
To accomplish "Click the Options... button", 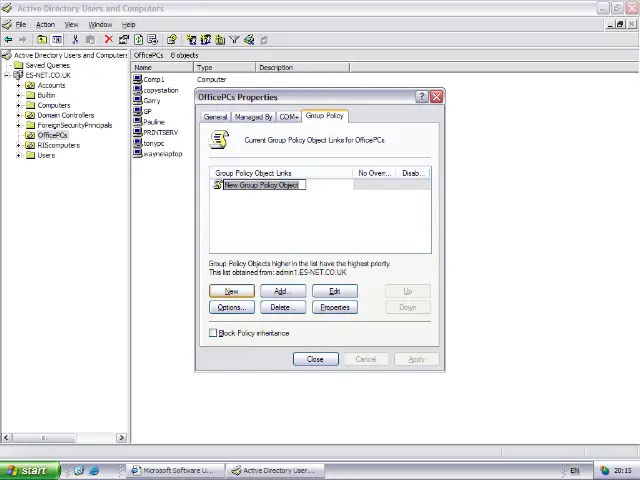I will tap(232, 307).
